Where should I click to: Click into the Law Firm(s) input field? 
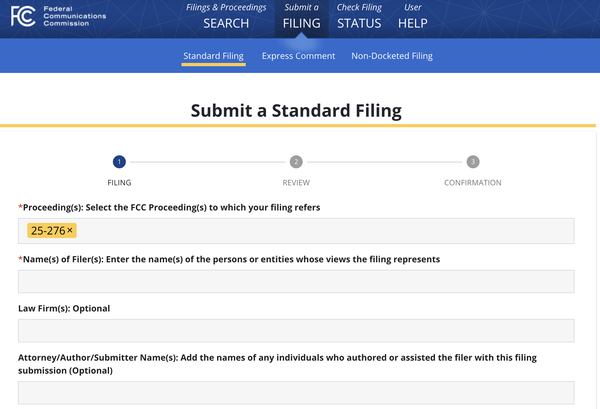[296, 331]
